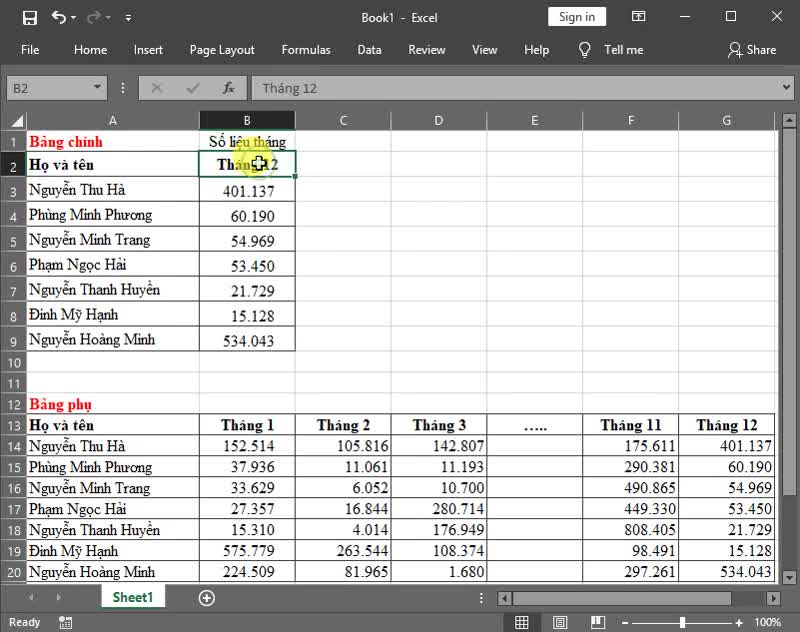Click the Bảng phụ heading cell
Viewport: 800px width, 632px height.
[113, 404]
